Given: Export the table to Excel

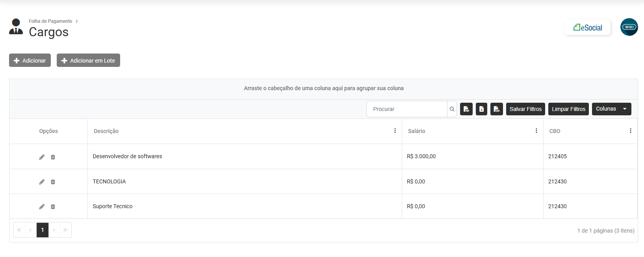Looking at the screenshot, I should point(481,109).
